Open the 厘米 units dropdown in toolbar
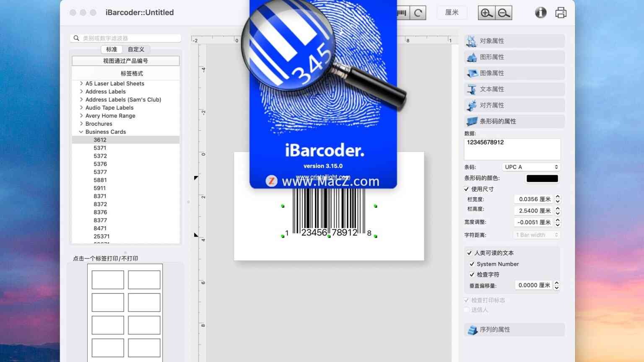 click(452, 13)
